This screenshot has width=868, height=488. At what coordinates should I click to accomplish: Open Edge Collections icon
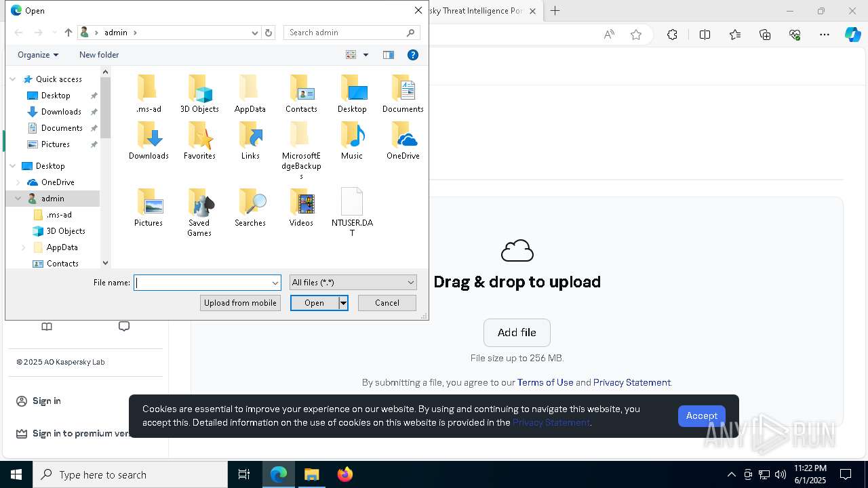[x=765, y=35]
